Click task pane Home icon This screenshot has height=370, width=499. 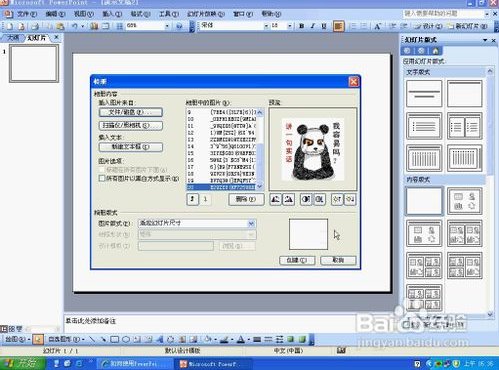coord(435,51)
